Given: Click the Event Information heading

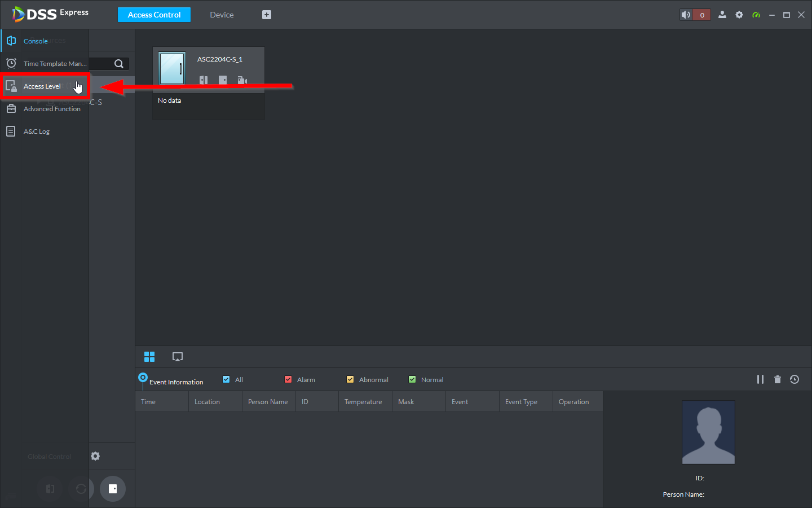Looking at the screenshot, I should point(176,382).
